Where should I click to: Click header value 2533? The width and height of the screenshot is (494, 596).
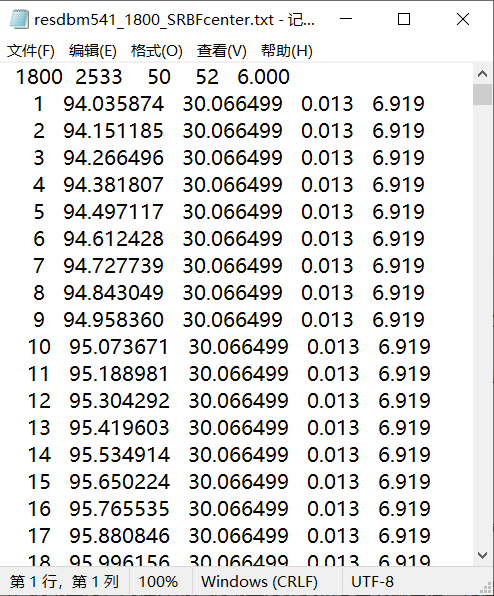point(98,77)
